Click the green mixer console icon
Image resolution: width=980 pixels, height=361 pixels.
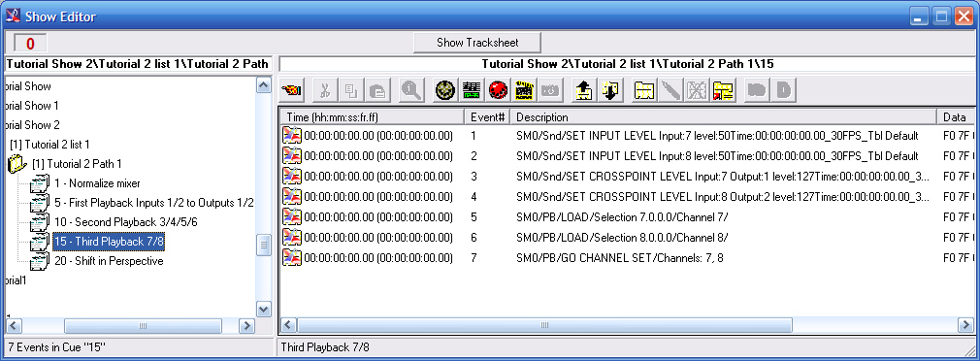tap(472, 90)
